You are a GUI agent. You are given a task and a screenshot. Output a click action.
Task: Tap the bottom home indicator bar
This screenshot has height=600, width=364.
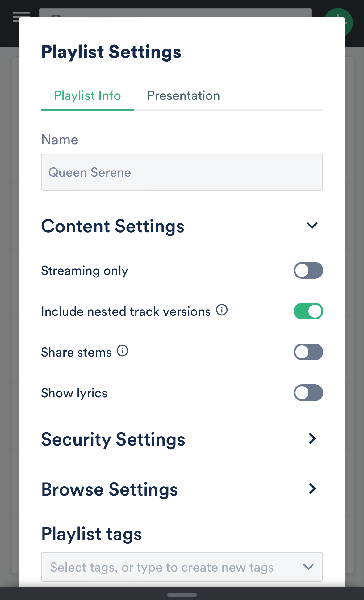(x=182, y=595)
